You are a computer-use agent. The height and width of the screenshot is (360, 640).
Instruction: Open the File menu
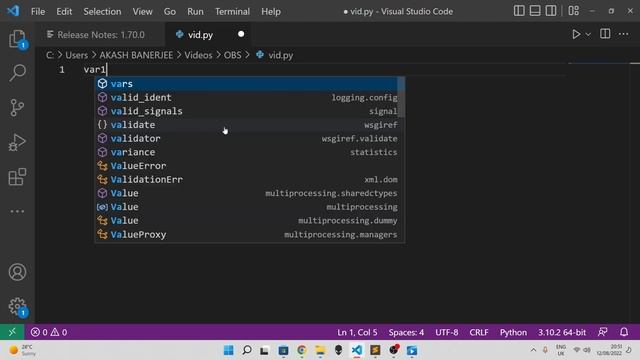tap(38, 11)
